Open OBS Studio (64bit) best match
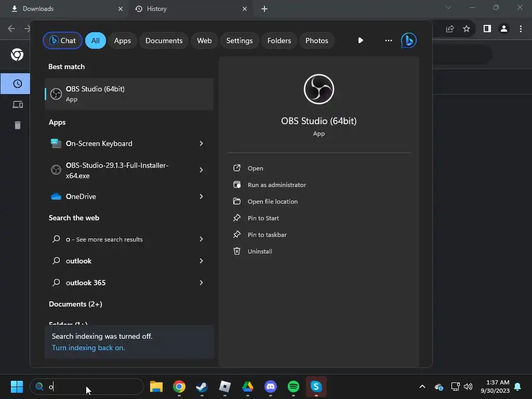This screenshot has height=399, width=532. click(129, 94)
